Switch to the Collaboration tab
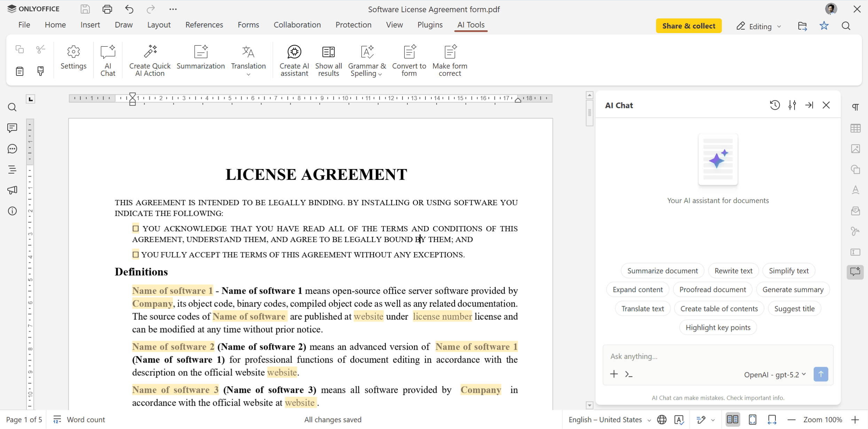Image resolution: width=868 pixels, height=429 pixels. [297, 25]
